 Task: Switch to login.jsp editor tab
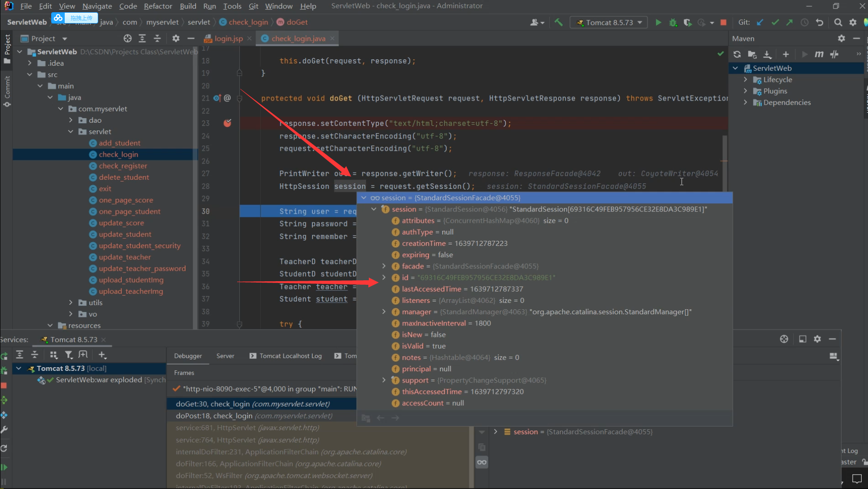[228, 38]
